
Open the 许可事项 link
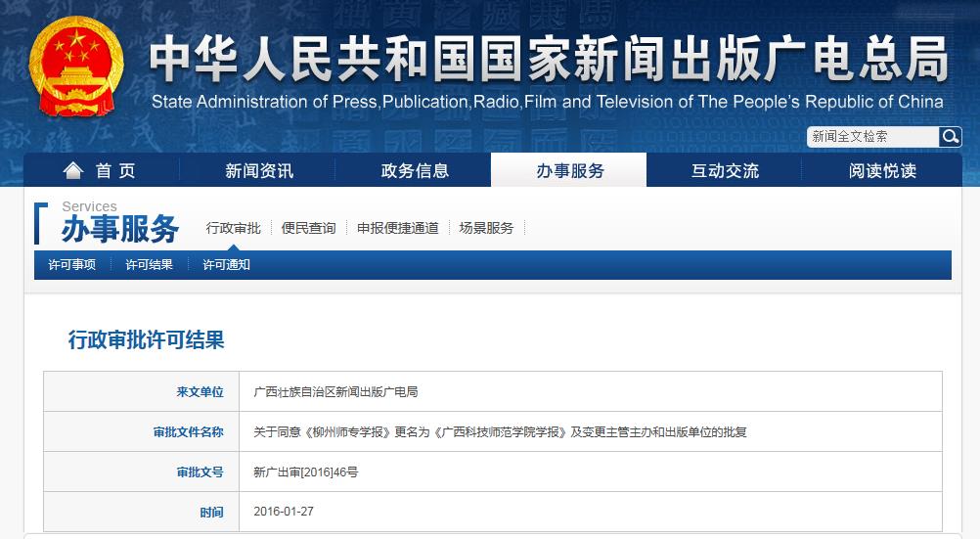pyautogui.click(x=71, y=264)
